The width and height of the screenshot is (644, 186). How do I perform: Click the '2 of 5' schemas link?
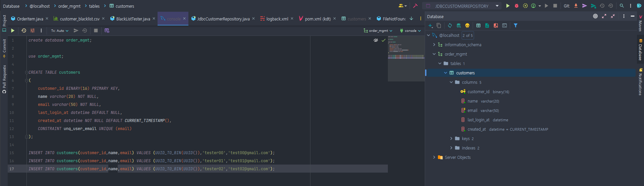(468, 35)
